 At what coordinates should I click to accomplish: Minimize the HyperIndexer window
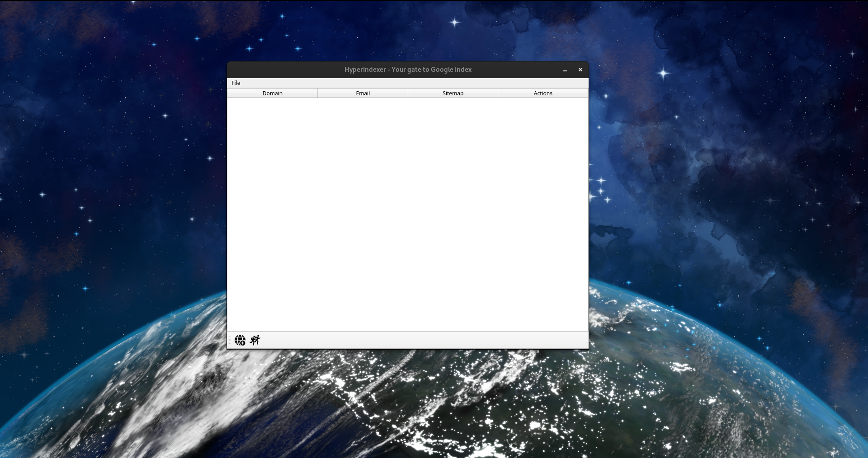[x=565, y=70]
